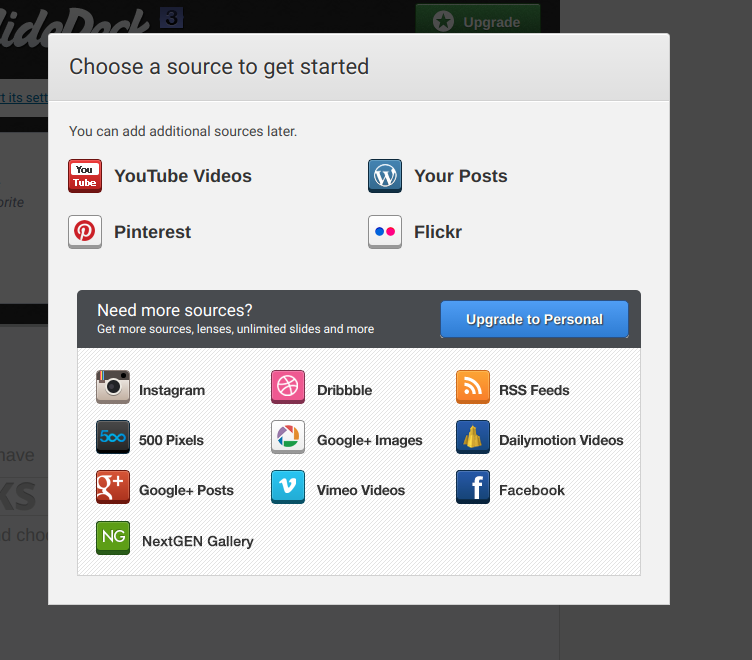This screenshot has width=752, height=660.
Task: Choose the Vimeo Videos icon
Action: [288, 487]
